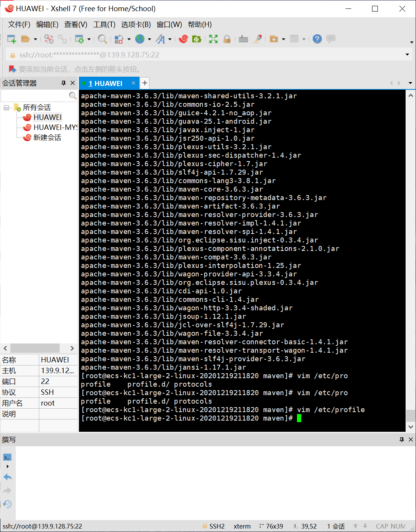Click the green Xmanager toolbar icon
The image size is (416, 532).
tap(197, 39)
